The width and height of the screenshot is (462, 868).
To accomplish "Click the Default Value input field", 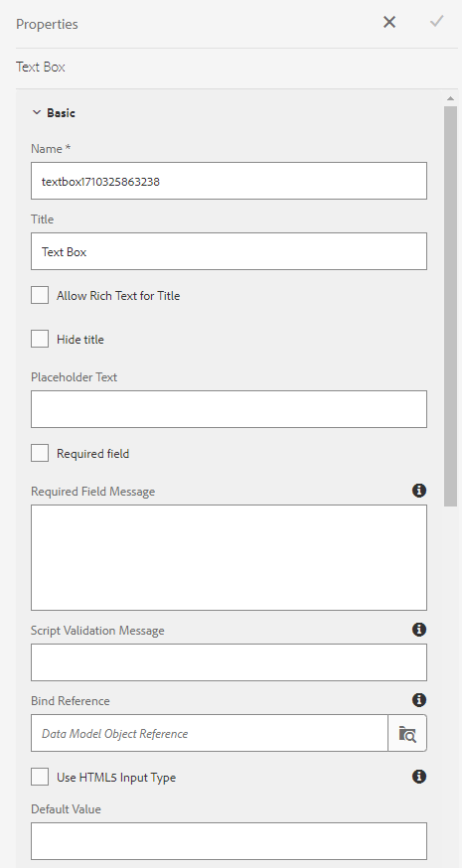I will [x=229, y=841].
